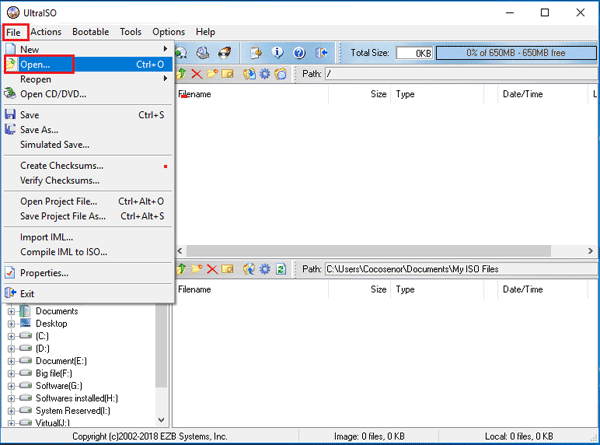Expand the Document(E:) drive node
The image size is (600, 445).
tap(11, 361)
